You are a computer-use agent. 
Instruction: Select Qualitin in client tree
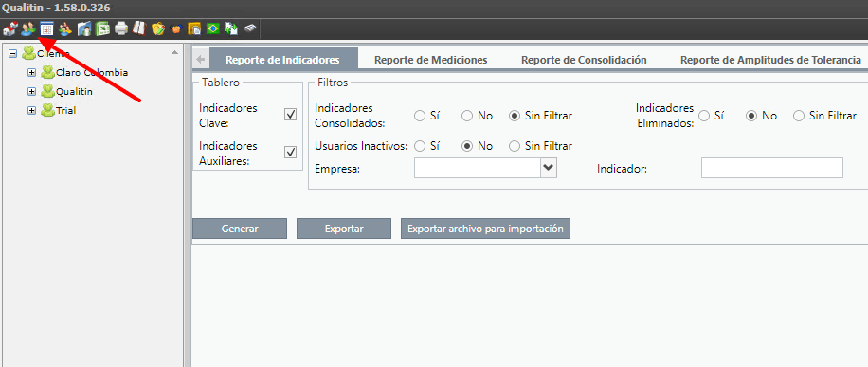coord(74,91)
